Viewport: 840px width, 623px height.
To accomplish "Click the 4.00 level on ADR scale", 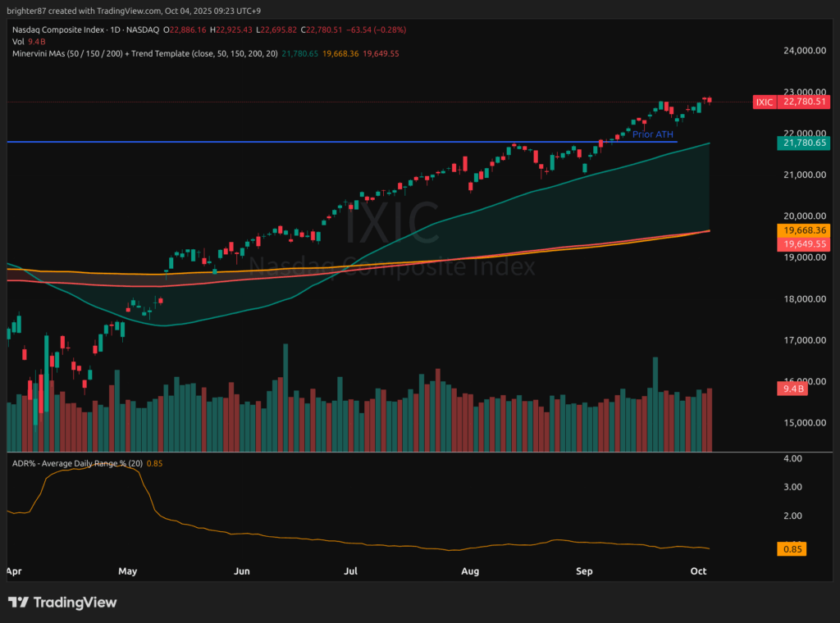I will (792, 459).
